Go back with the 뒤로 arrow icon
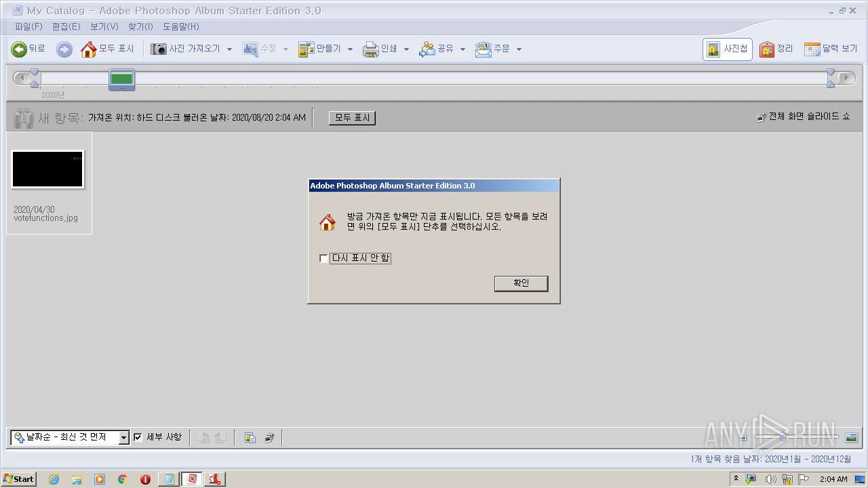This screenshot has width=868, height=488. (x=19, y=49)
